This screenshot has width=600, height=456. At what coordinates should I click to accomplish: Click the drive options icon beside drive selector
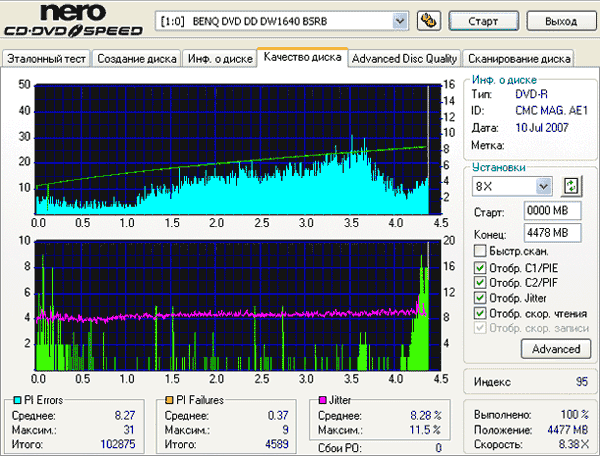click(x=429, y=20)
